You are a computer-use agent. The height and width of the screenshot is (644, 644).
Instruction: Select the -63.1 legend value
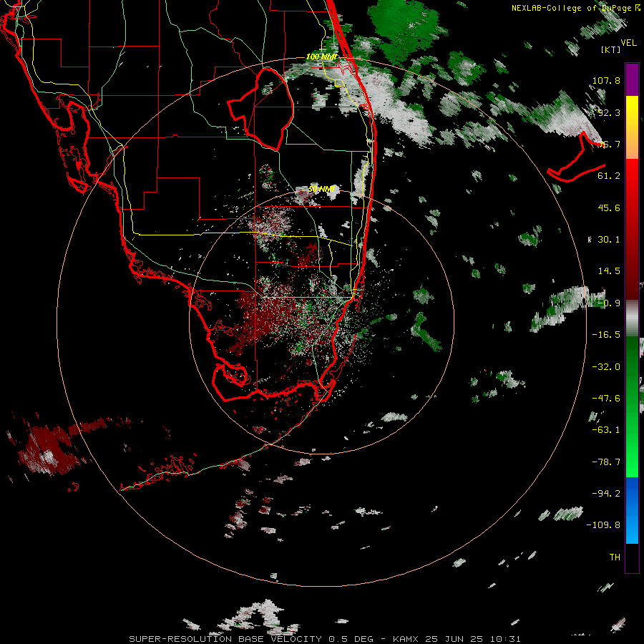tap(606, 430)
